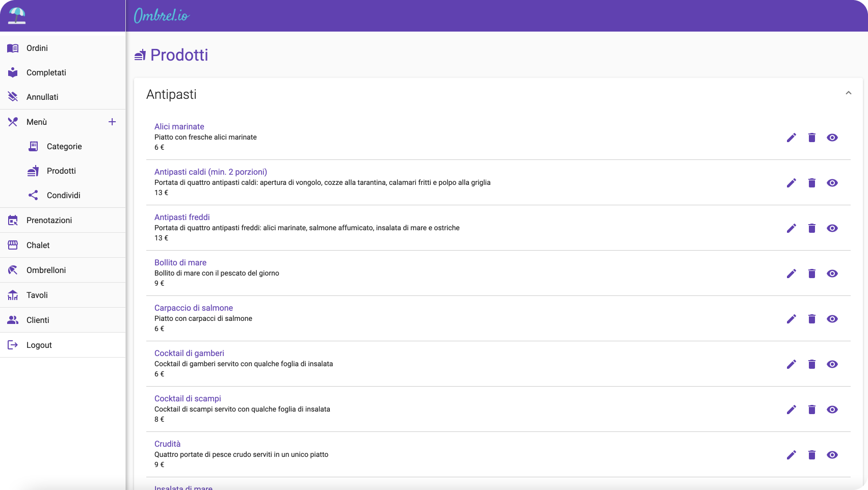Delete Bollito di mare entry
Viewport: 868px width, 490px height.
pyautogui.click(x=812, y=274)
